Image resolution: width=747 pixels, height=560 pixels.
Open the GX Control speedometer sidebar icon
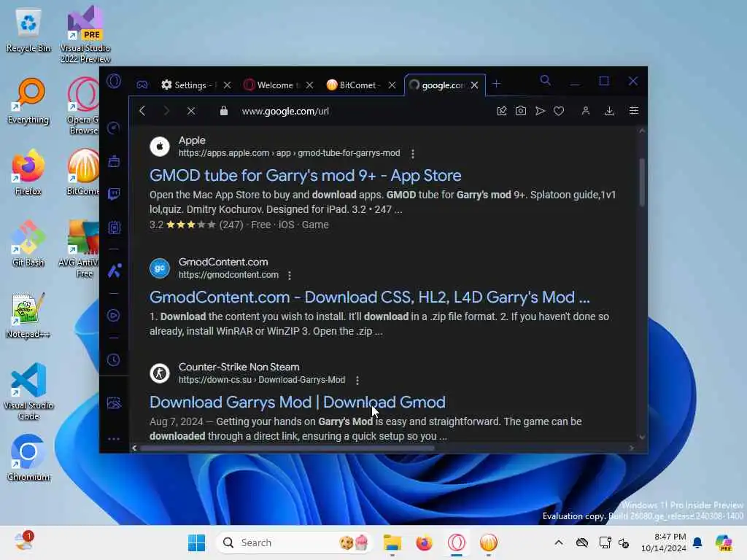114,128
